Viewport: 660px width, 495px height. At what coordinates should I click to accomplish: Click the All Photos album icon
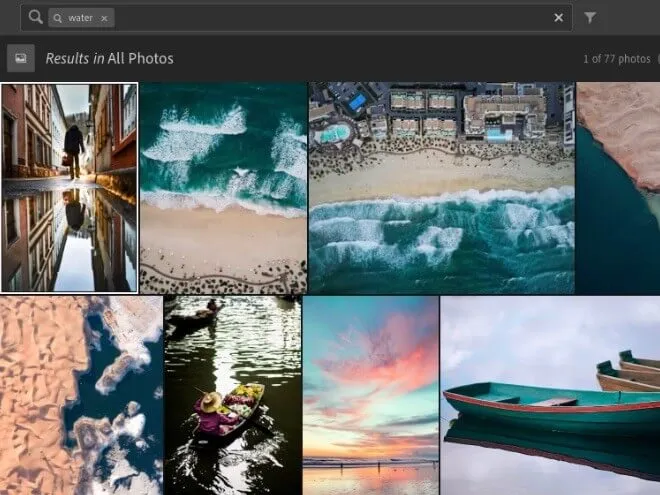point(21,58)
